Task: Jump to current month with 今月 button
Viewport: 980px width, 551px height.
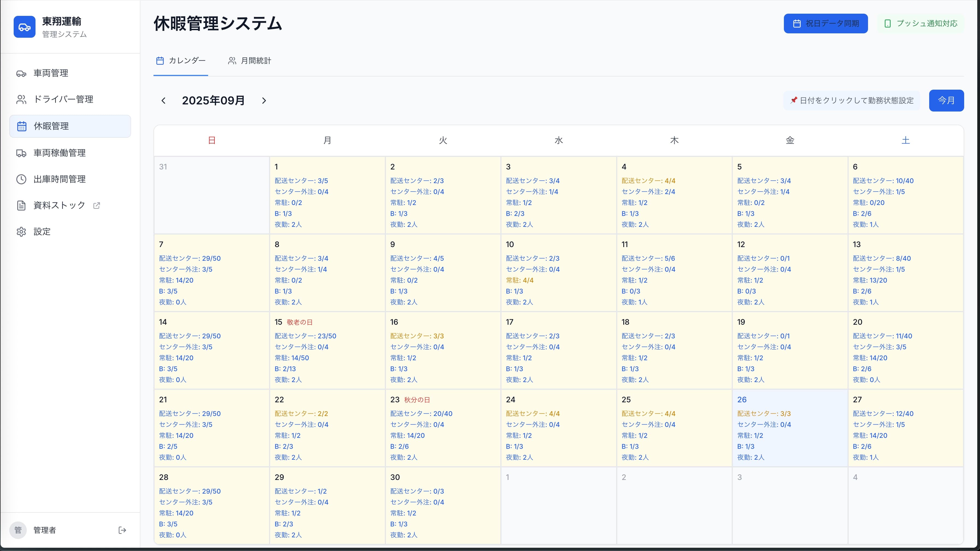Action: (x=946, y=101)
